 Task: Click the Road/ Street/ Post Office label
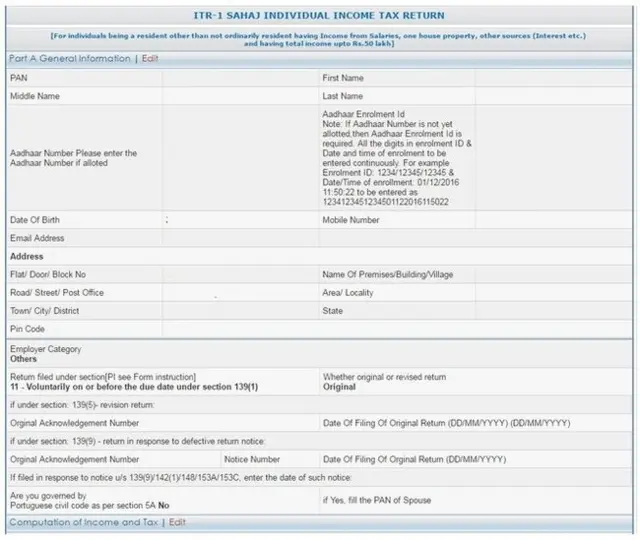tap(57, 293)
